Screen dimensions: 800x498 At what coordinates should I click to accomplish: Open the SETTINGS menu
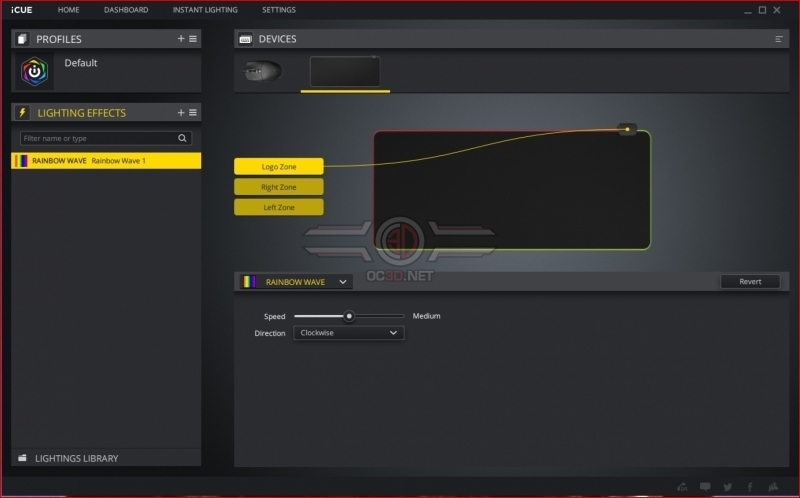point(279,10)
